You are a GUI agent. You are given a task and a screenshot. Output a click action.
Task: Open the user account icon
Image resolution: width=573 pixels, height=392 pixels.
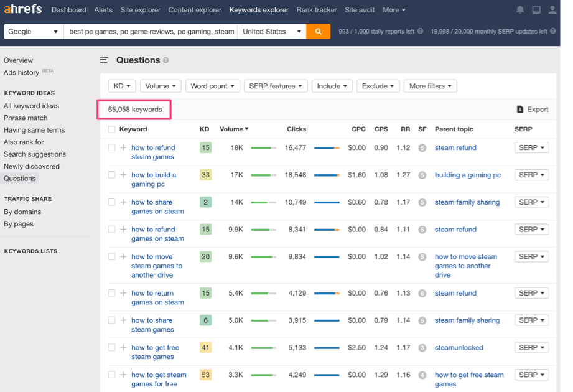coord(552,10)
